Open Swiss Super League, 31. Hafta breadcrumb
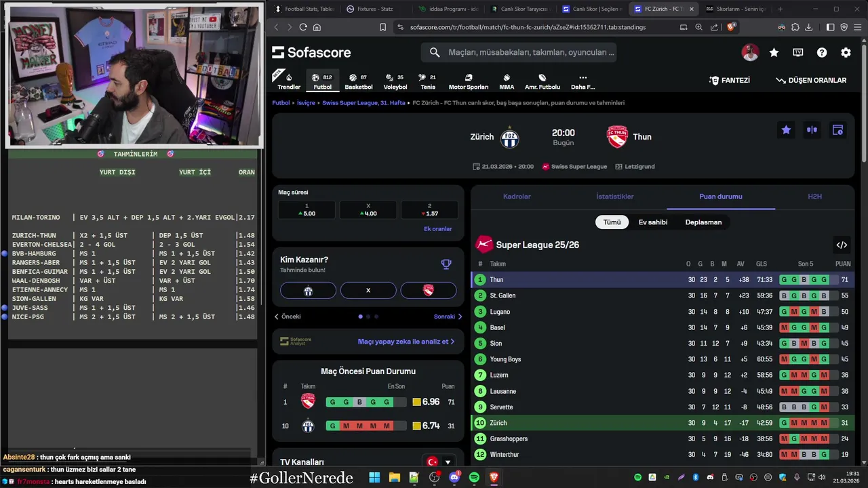868x488 pixels. click(x=363, y=103)
